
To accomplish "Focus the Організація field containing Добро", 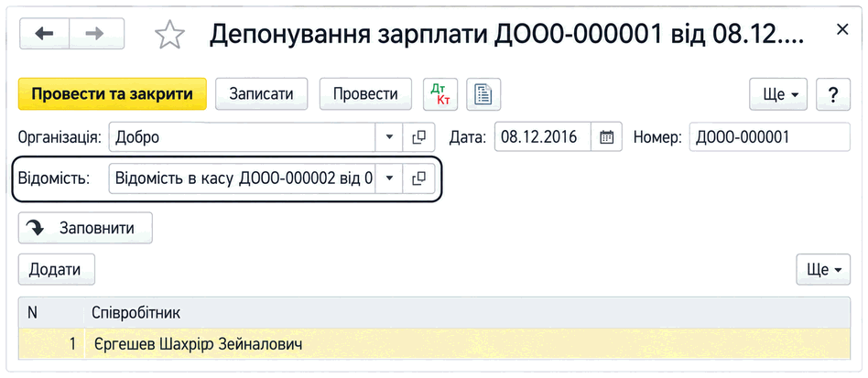I will 243,136.
